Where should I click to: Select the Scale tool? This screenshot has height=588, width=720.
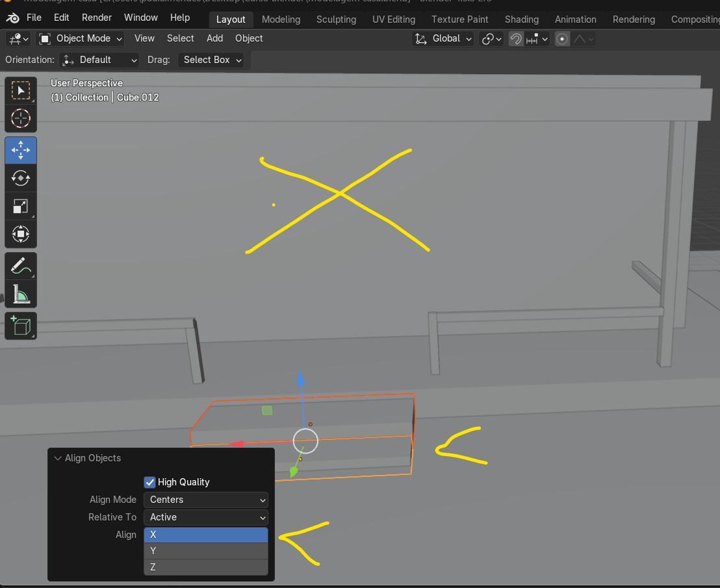(21, 206)
